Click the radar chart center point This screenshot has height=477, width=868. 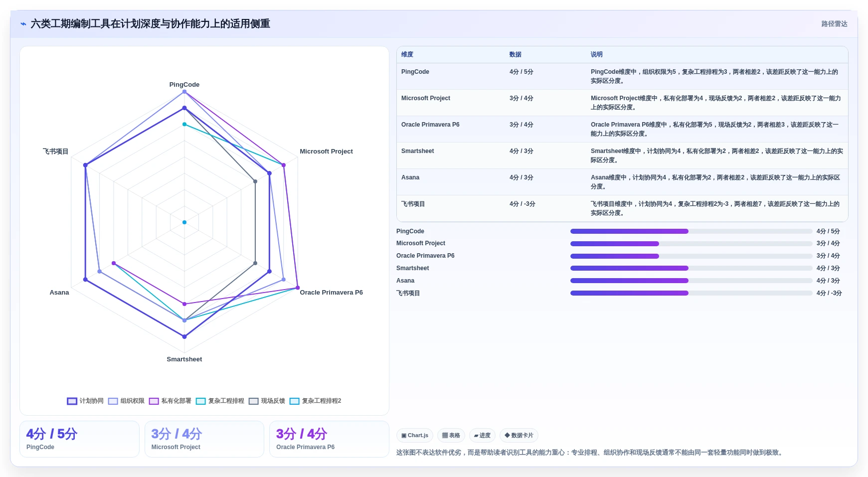pos(184,222)
